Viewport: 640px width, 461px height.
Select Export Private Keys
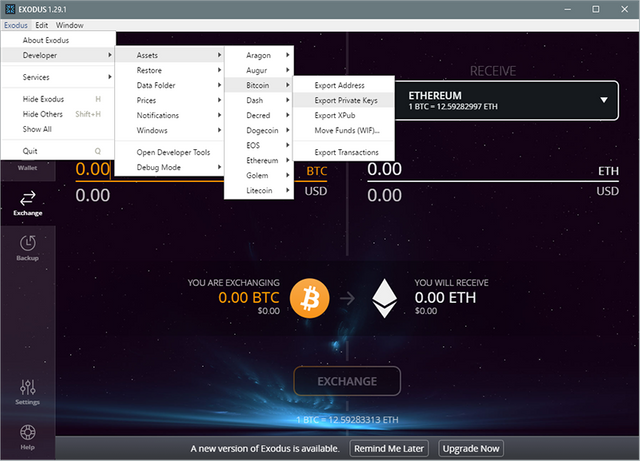343,100
